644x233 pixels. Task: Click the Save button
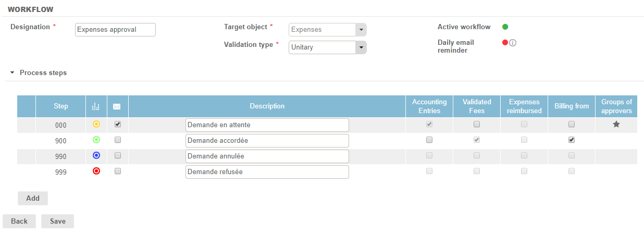click(x=57, y=221)
